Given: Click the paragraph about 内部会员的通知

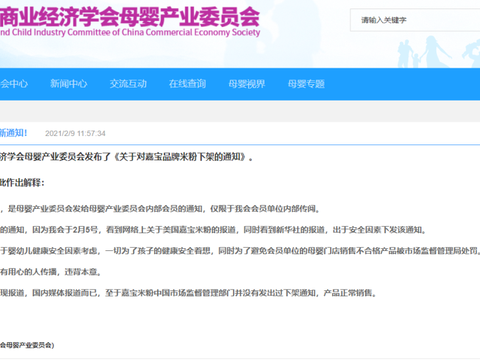Looking at the screenshot, I should pyautogui.click(x=161, y=209).
